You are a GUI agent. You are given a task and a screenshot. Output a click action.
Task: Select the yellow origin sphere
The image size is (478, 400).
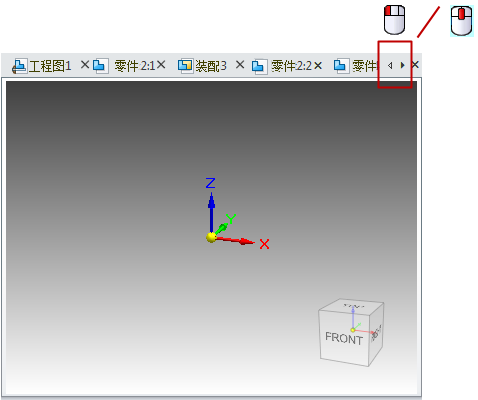[x=211, y=238]
